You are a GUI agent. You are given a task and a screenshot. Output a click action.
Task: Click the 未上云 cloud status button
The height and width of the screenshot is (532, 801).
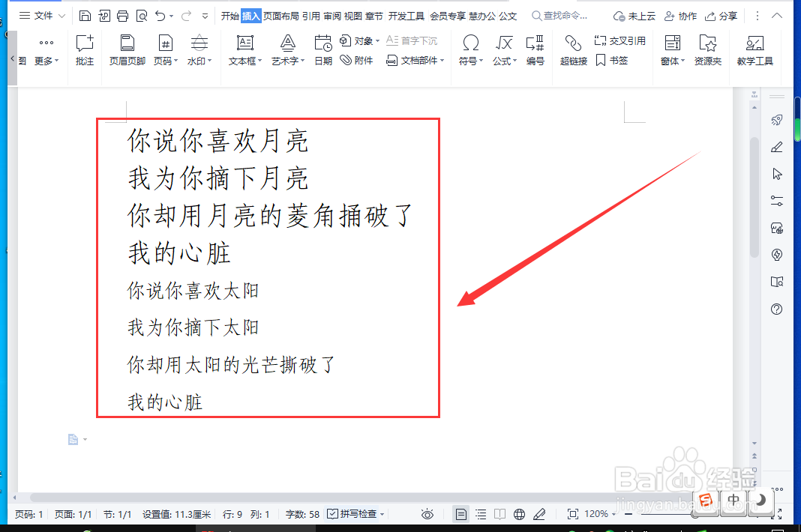point(634,16)
